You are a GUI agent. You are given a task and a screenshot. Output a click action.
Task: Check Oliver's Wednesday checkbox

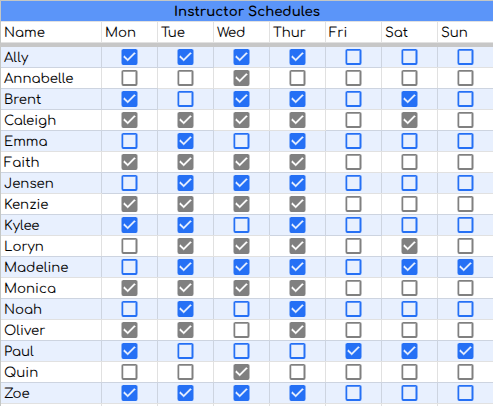coord(241,330)
